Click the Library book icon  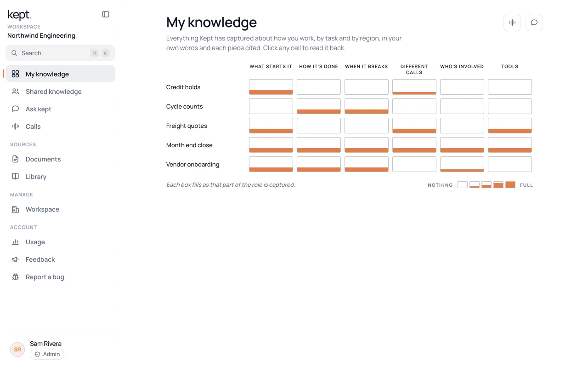(15, 177)
